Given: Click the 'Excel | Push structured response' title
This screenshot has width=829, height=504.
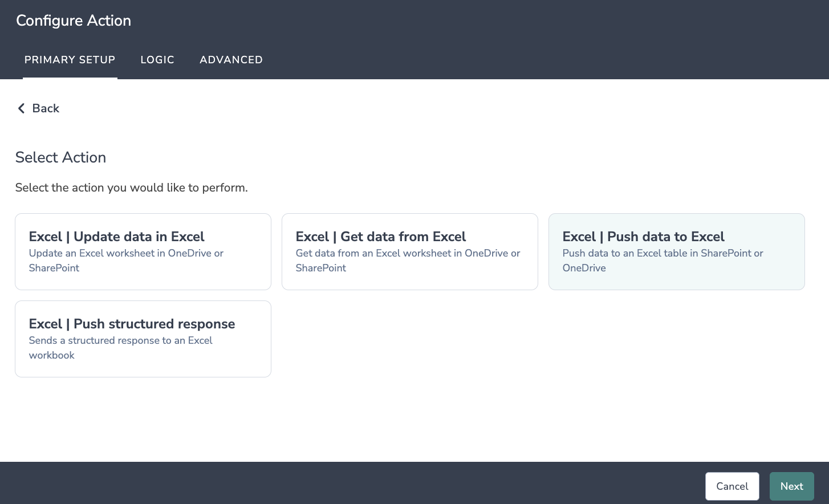Looking at the screenshot, I should pos(132,324).
